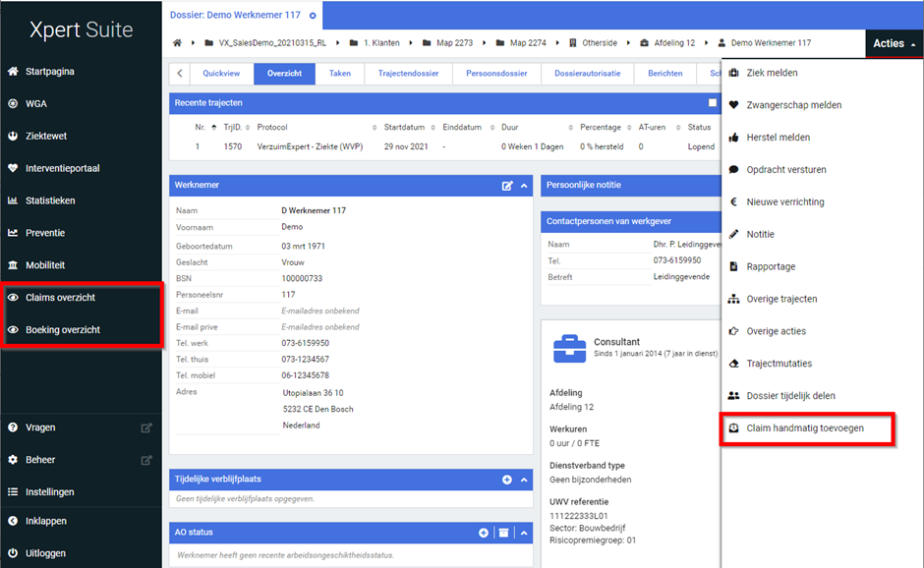Click the home icon in the breadcrumb
Screen dimensions: 924x568
178,43
